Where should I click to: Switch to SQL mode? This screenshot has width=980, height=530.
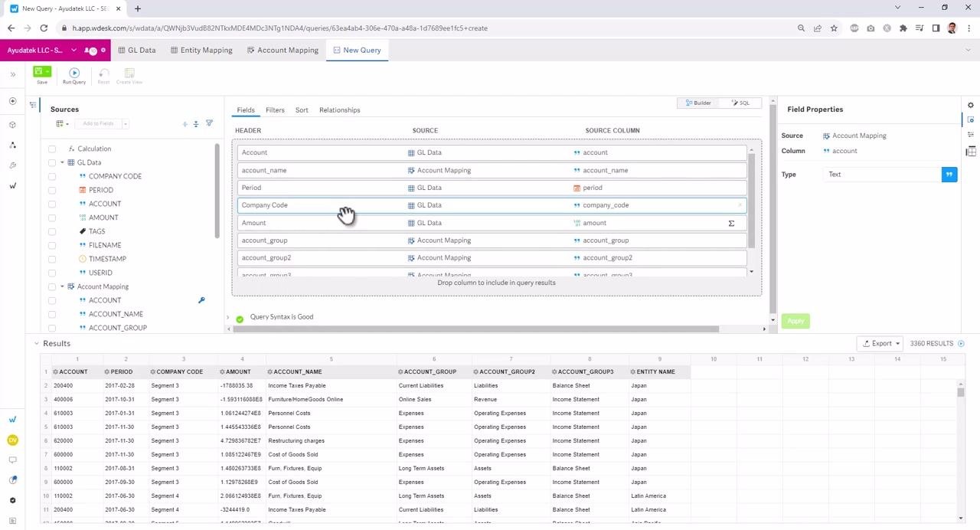(x=740, y=103)
